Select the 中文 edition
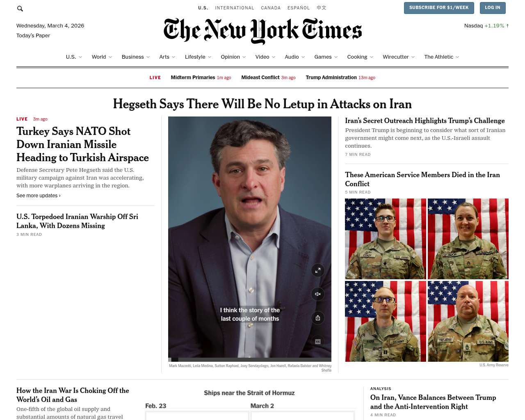525x420 pixels. pyautogui.click(x=322, y=8)
